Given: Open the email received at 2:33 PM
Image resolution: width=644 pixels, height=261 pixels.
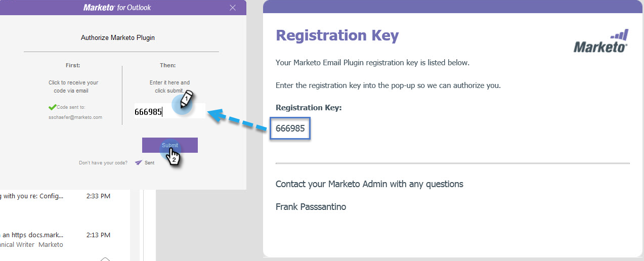Looking at the screenshot, I should [x=56, y=196].
